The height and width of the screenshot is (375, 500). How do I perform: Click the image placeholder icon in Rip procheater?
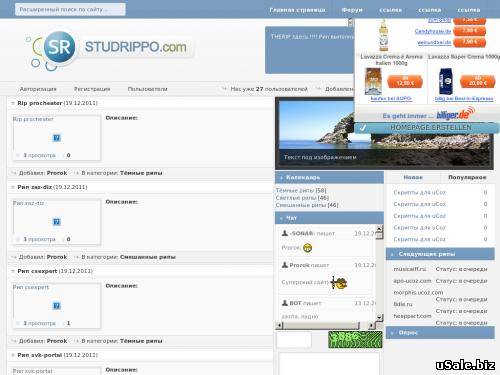coord(57,138)
